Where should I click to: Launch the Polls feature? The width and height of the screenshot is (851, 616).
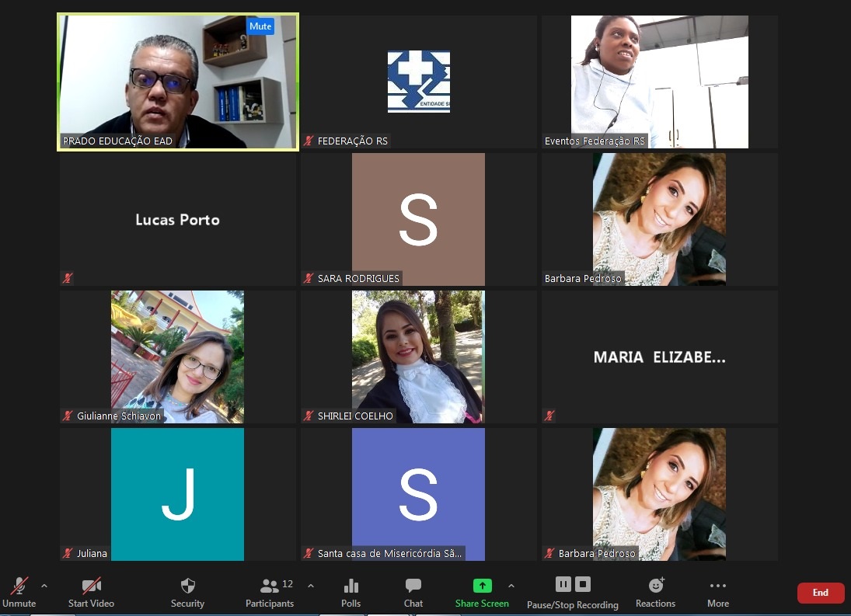coord(351,592)
